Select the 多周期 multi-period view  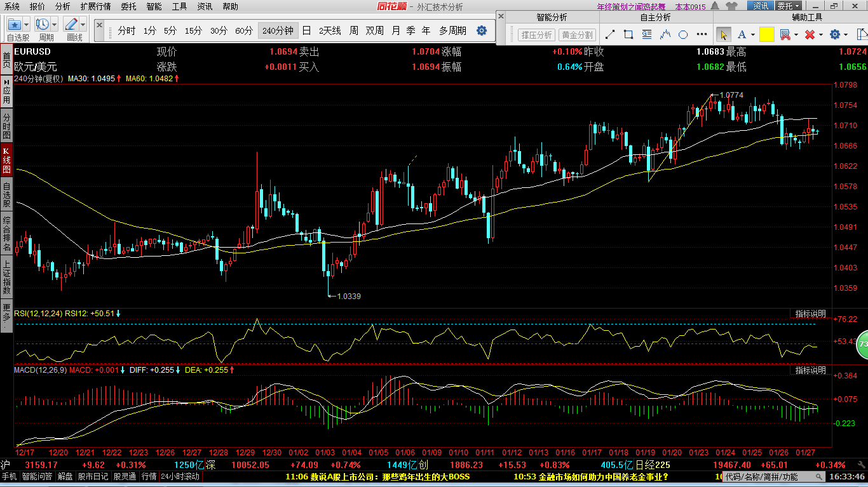[452, 30]
